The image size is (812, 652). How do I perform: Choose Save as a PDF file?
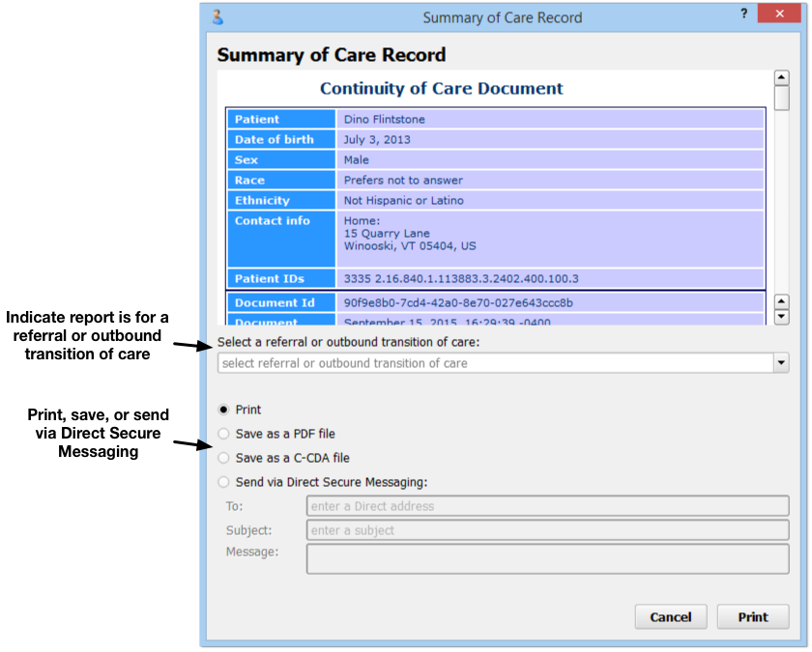(223, 434)
